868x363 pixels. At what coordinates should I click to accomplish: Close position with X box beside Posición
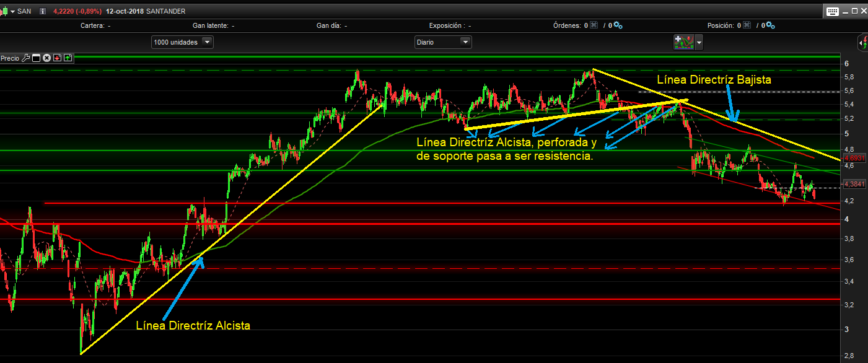pos(747,25)
